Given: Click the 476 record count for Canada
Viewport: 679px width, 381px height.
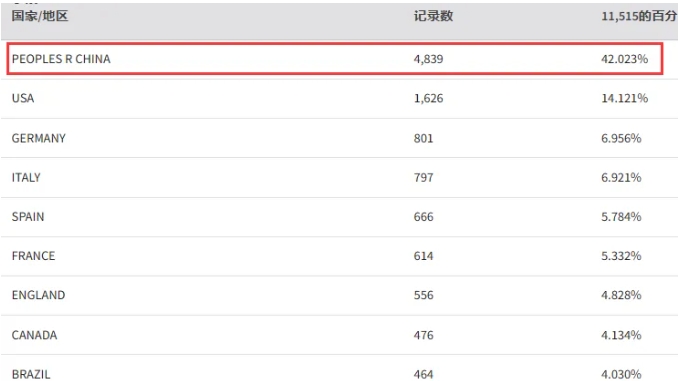Looking at the screenshot, I should (x=424, y=335).
